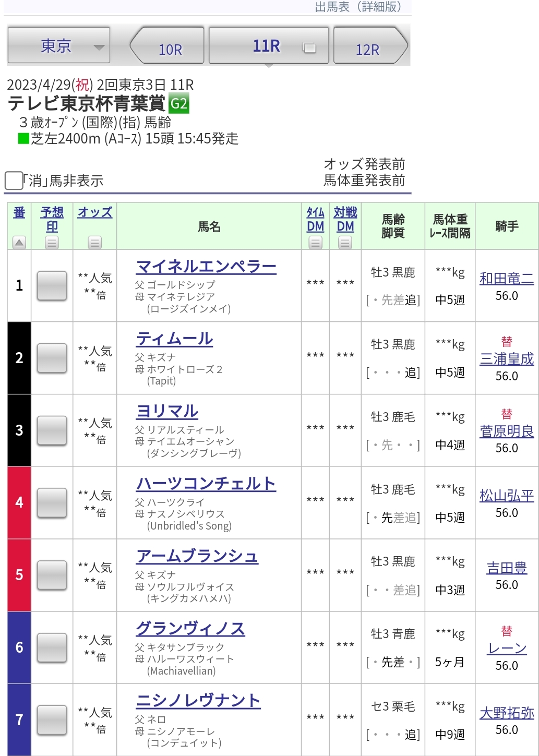Screen dimensions: 539x756
Task: Set prediction mark for horse 1 マイネルエンペラー
Action: [x=52, y=285]
